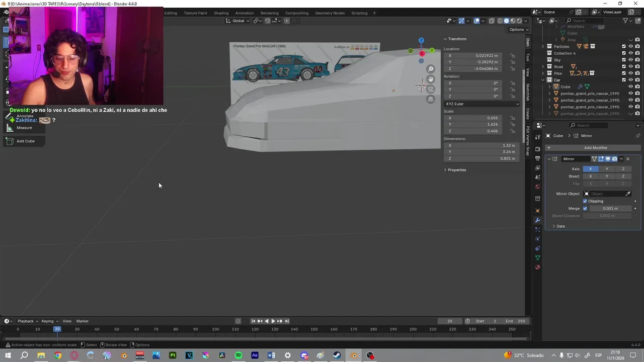The height and width of the screenshot is (362, 644).
Task: Lock the Location X value
Action: 513,56
